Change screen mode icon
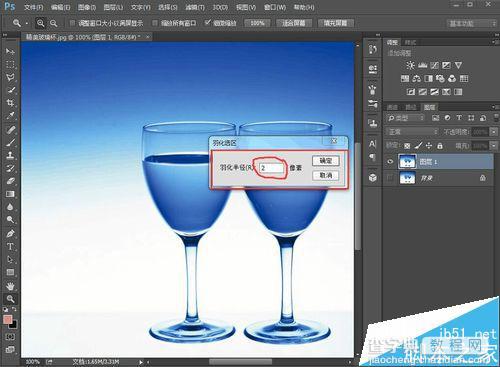This screenshot has width=500, height=367. pos(10,349)
